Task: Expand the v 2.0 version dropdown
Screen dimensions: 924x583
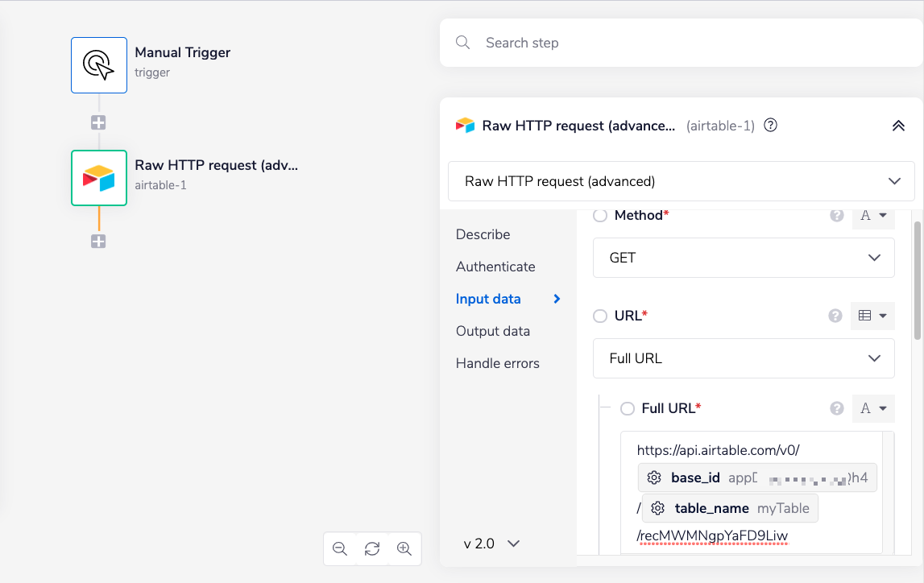Action: click(x=491, y=544)
